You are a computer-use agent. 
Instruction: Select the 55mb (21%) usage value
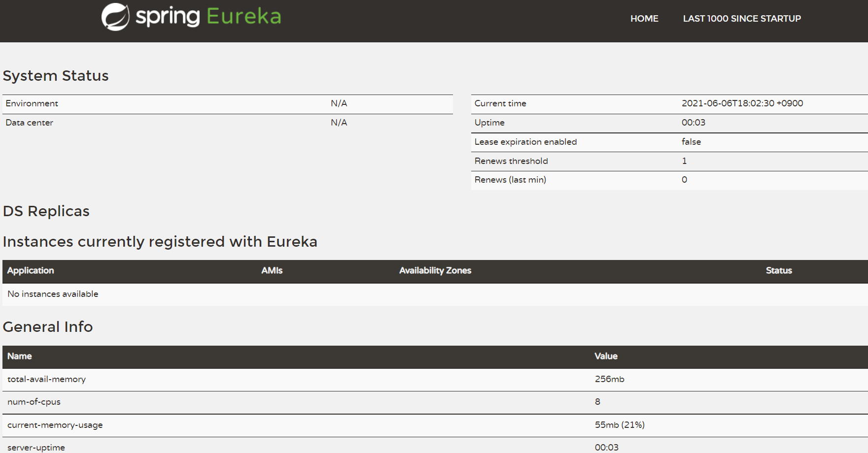pos(620,425)
